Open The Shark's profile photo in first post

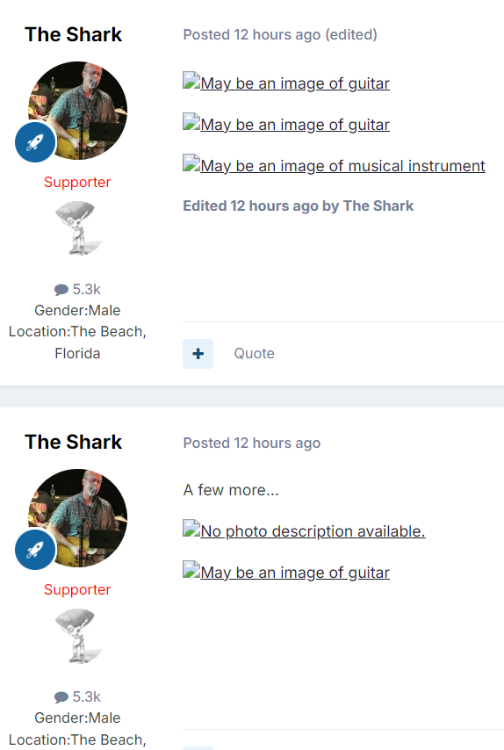[x=77, y=110]
